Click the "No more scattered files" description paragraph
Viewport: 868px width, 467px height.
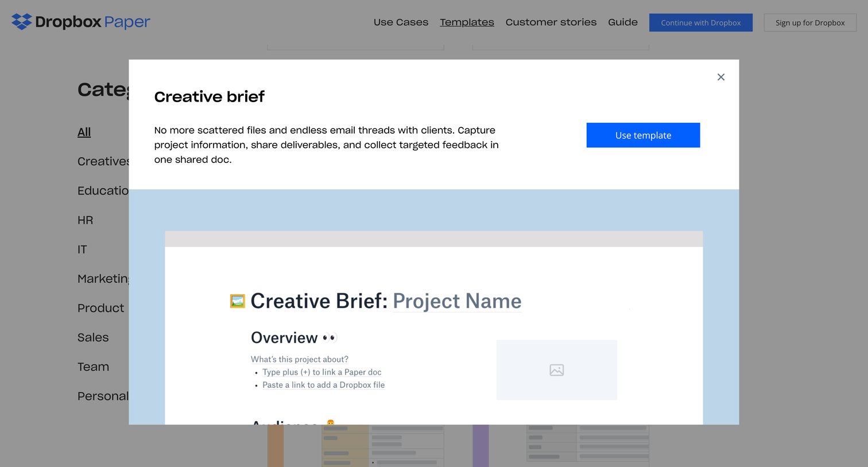(326, 145)
